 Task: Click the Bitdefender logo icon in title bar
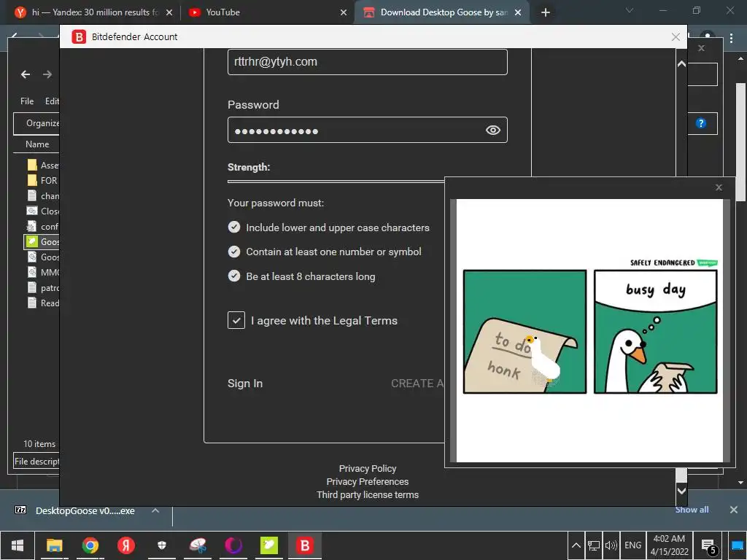point(79,36)
